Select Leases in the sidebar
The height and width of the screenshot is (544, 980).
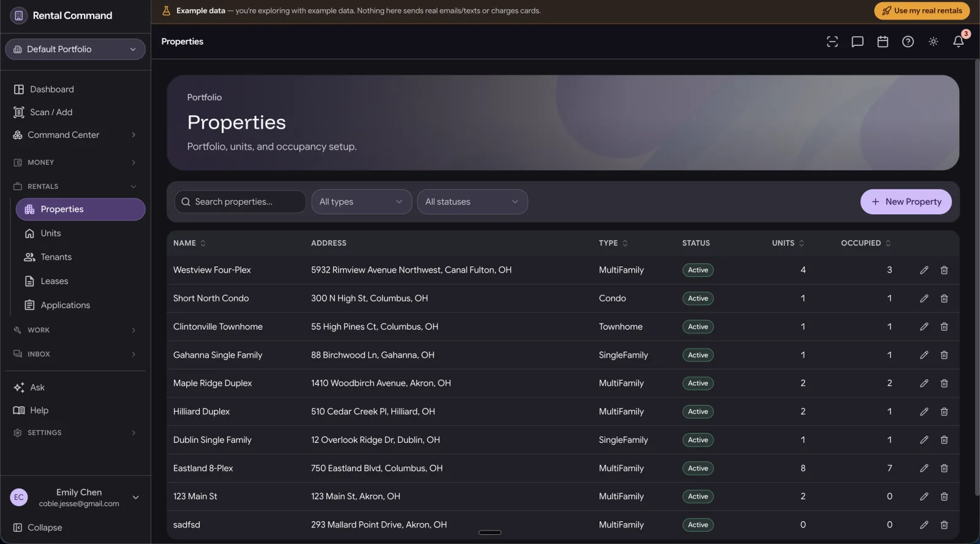[x=80, y=281]
